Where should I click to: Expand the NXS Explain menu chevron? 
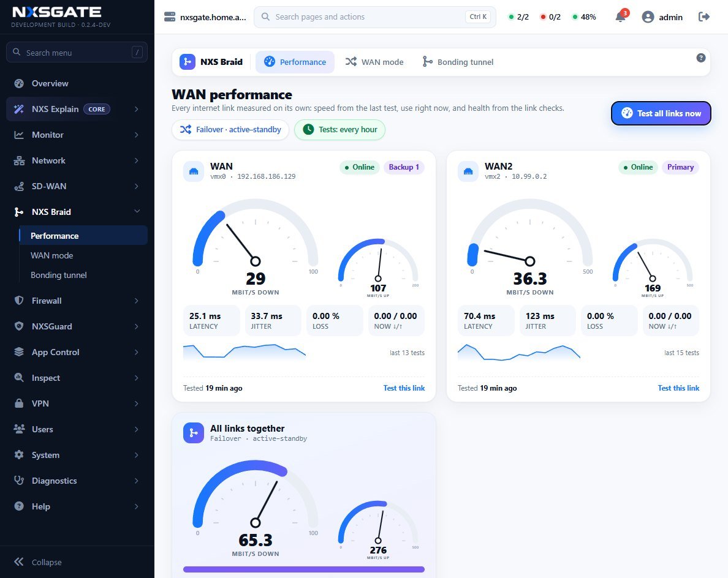coord(137,109)
